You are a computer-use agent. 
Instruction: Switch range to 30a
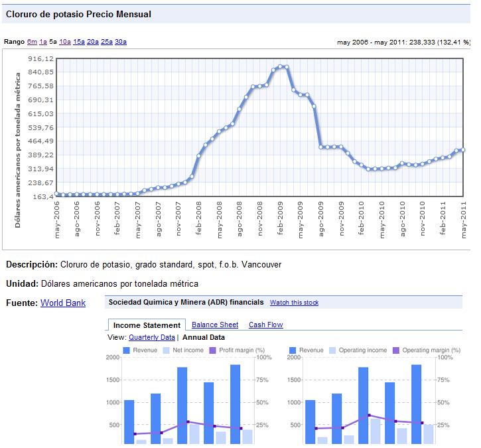pos(121,42)
